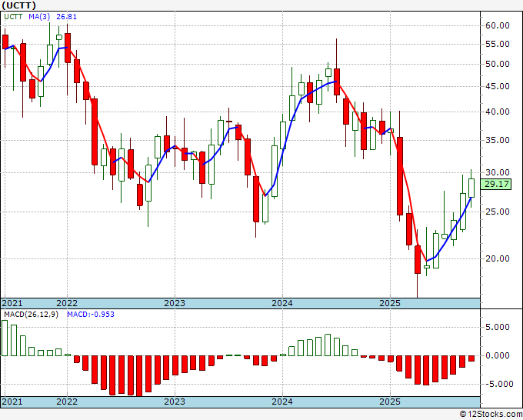Click the latest green candlestick near 29
523x420 pixels.
[471, 188]
